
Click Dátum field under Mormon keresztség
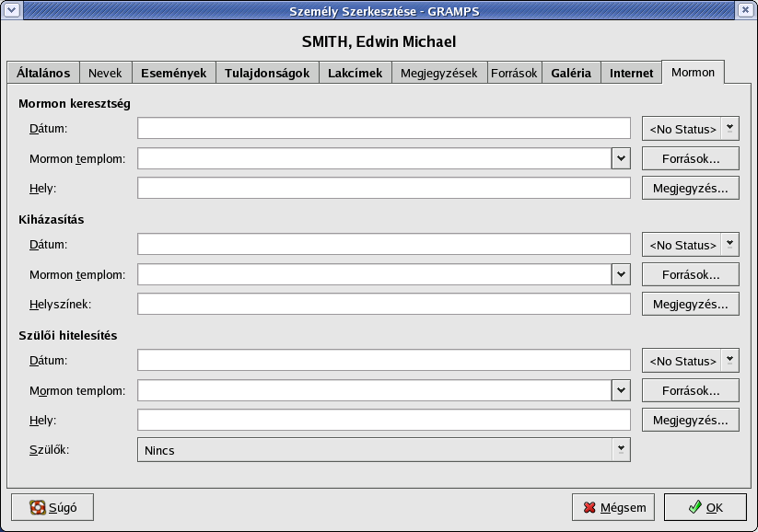(x=383, y=129)
